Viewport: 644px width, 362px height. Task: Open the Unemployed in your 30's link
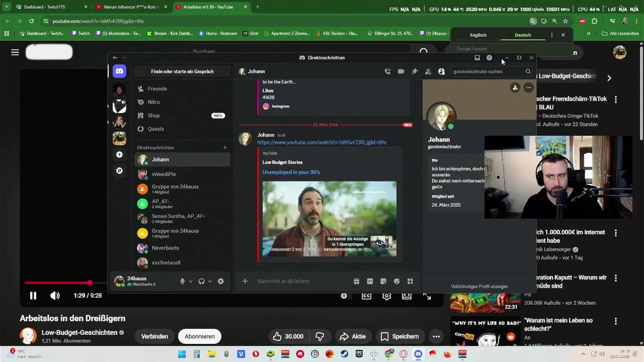[291, 172]
